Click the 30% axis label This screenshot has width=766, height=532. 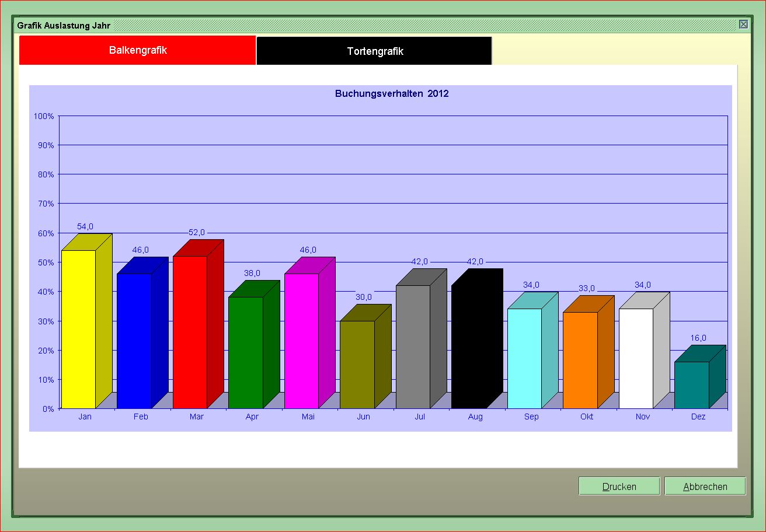(x=46, y=321)
